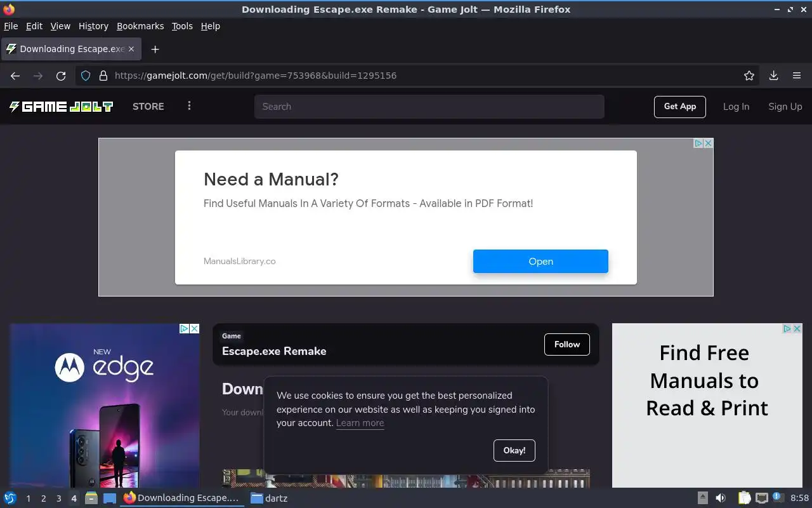
Task: Click the AdChoices icon on top banner ad
Action: tap(698, 144)
